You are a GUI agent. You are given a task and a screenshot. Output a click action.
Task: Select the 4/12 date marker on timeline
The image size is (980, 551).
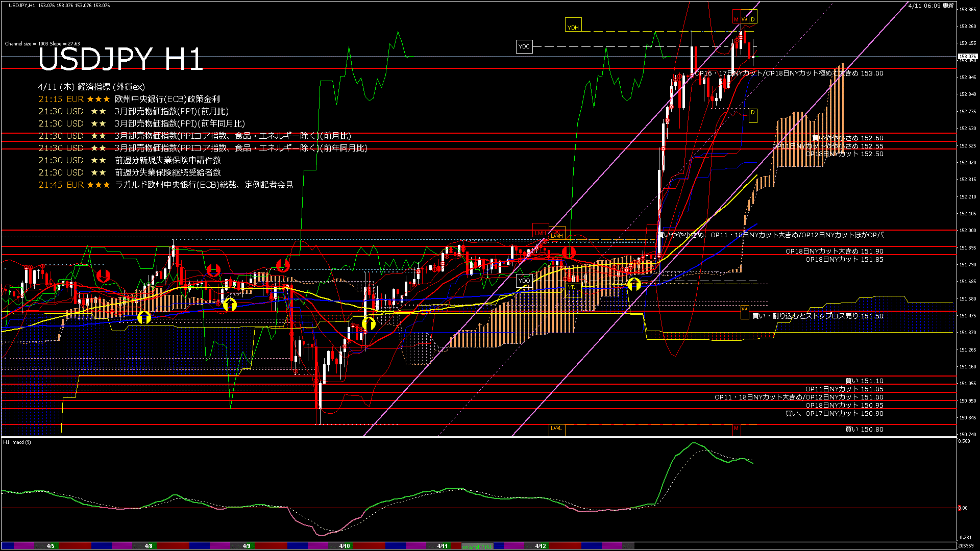(x=541, y=546)
